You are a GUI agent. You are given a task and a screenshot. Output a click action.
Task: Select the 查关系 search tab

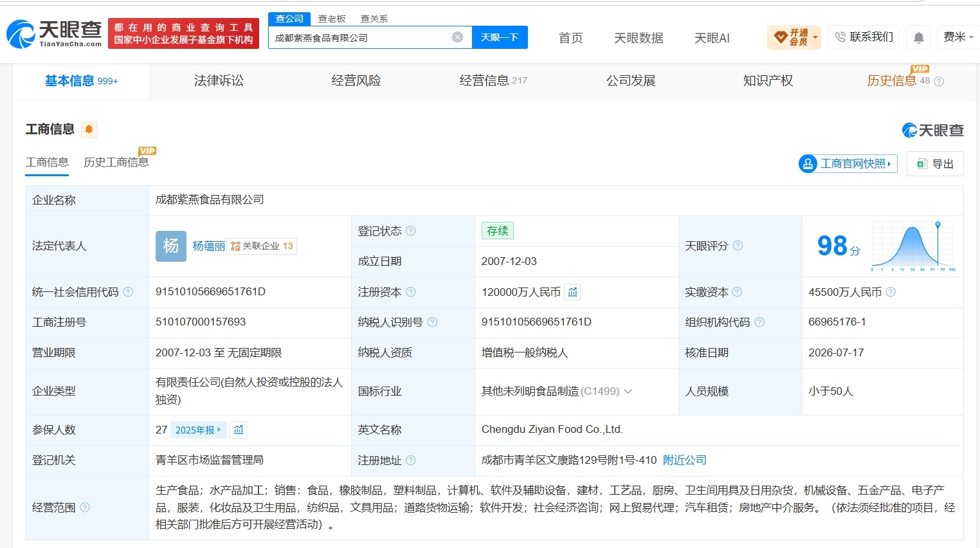click(x=374, y=19)
